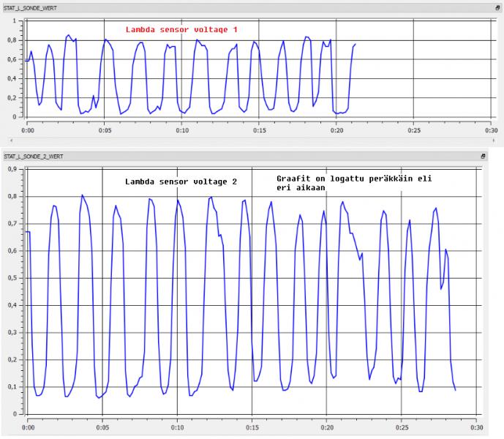504x439 pixels.
Task: Click the 0:20 time label on the top chart
Action: click(336, 130)
